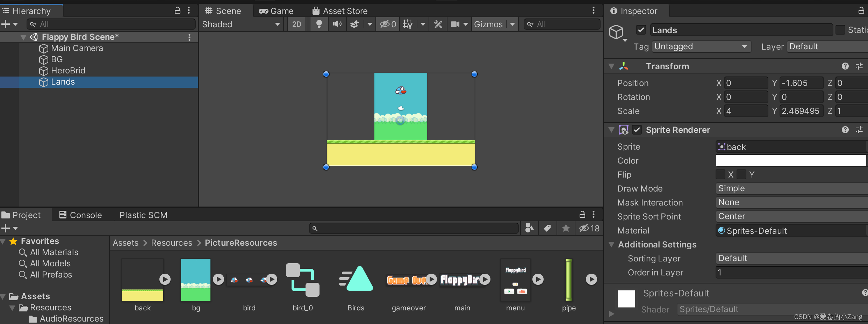
Task: Open the Layer Default dropdown
Action: [827, 46]
